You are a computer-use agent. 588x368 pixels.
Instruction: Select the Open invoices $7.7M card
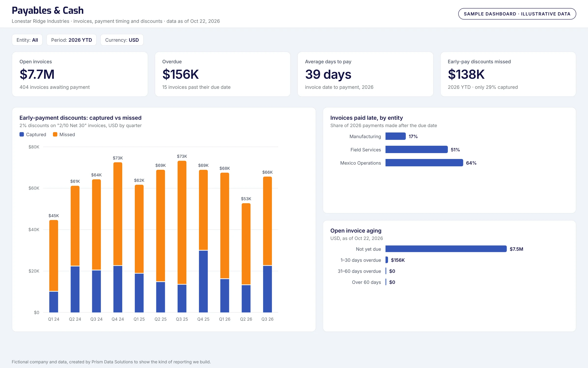(x=80, y=74)
